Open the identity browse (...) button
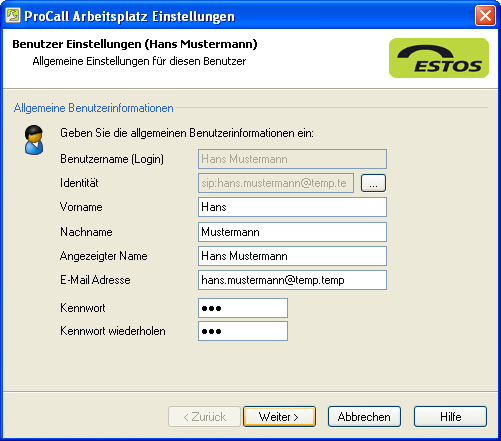This screenshot has height=441, width=501. click(373, 183)
